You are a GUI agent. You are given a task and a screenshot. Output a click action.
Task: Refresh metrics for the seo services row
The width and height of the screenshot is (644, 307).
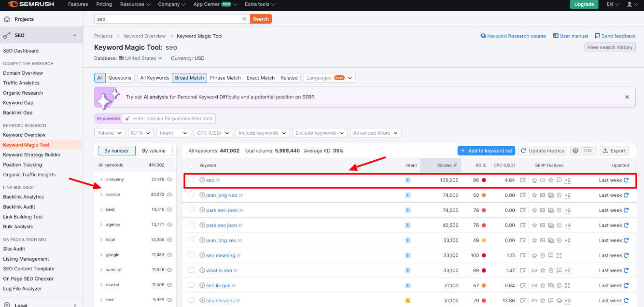tap(626, 300)
